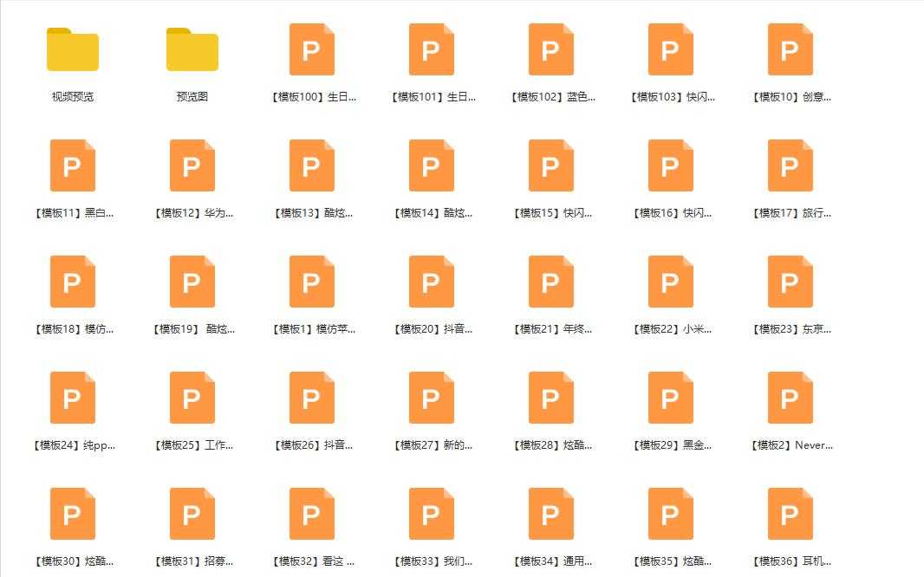Select the 【模板100】生日 PowerPoint file icon

(x=311, y=49)
